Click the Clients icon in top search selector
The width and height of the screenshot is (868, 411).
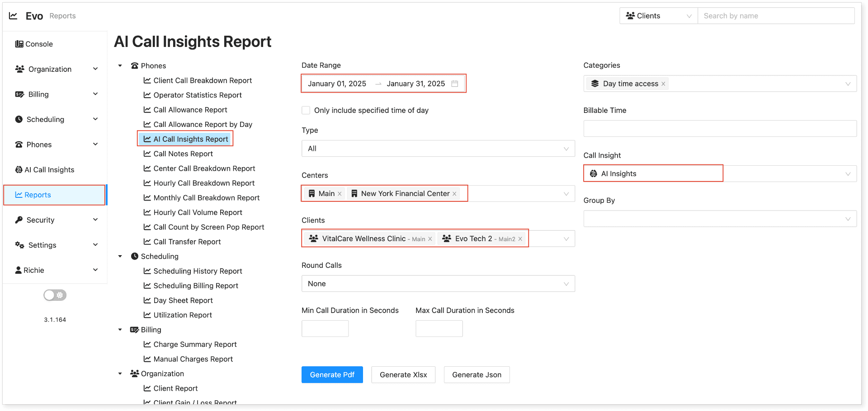[x=630, y=16]
